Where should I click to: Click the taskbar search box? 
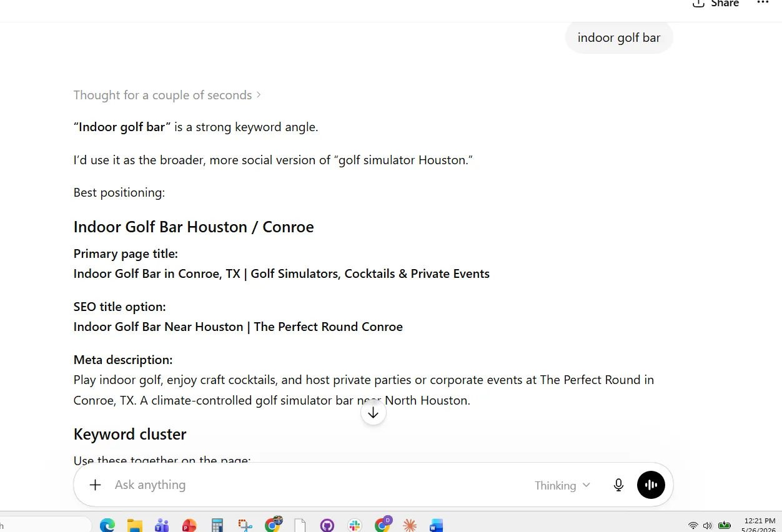[x=45, y=525]
